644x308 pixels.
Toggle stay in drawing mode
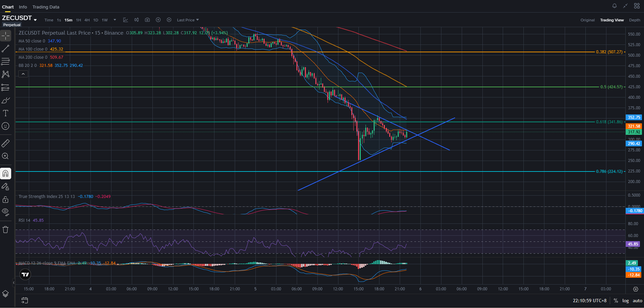tap(5, 187)
